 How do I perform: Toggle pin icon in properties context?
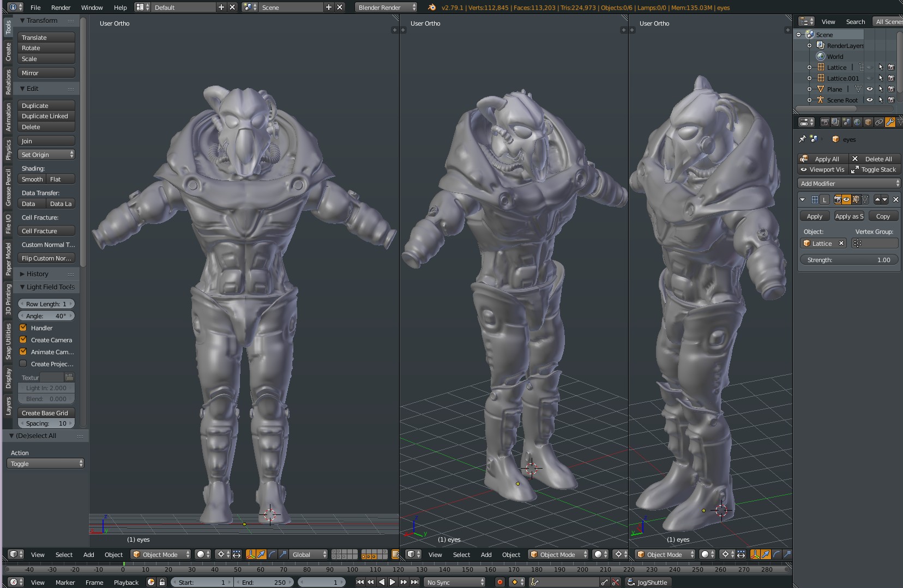[802, 140]
